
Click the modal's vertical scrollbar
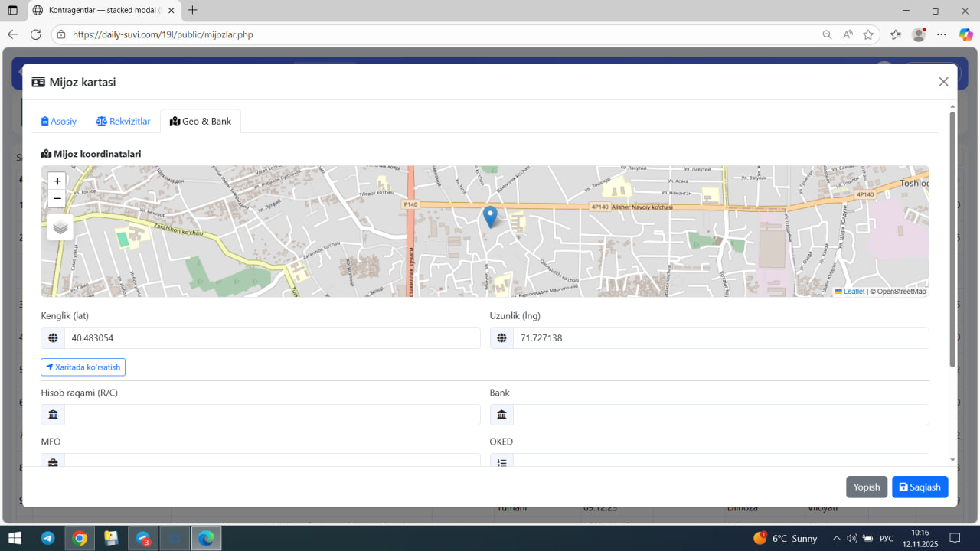pyautogui.click(x=952, y=239)
